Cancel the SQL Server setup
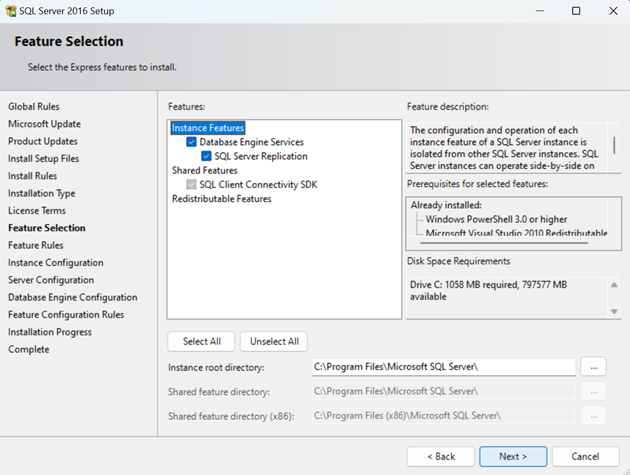 pyautogui.click(x=585, y=457)
